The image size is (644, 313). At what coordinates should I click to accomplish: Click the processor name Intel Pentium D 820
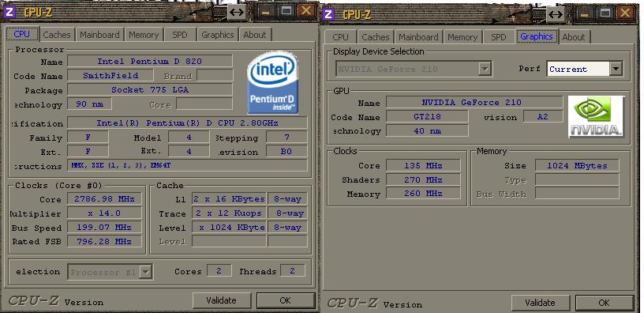pyautogui.click(x=150, y=62)
